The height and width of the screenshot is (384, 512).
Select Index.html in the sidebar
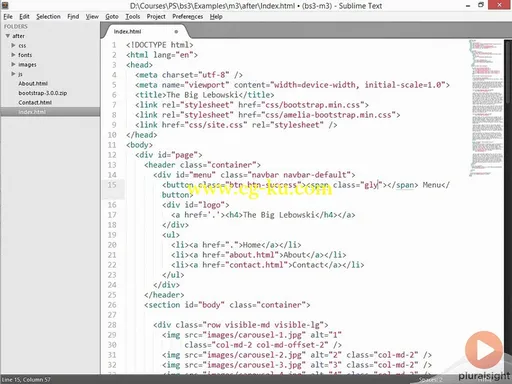50,112
